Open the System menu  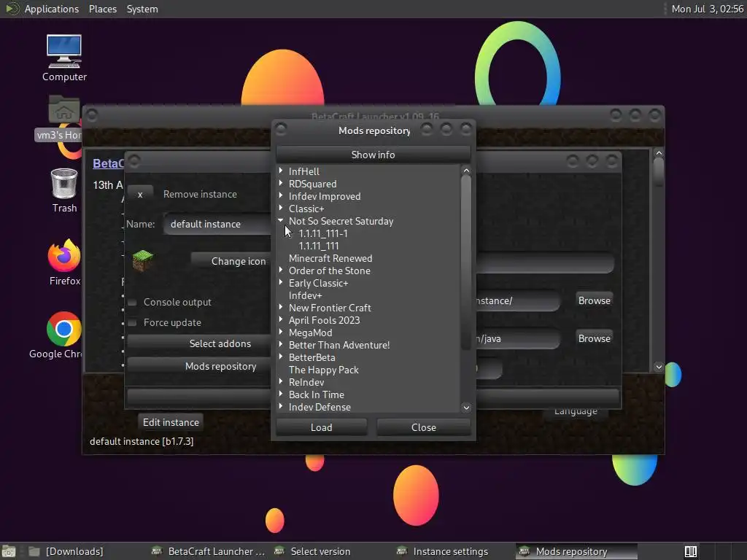[x=142, y=9]
